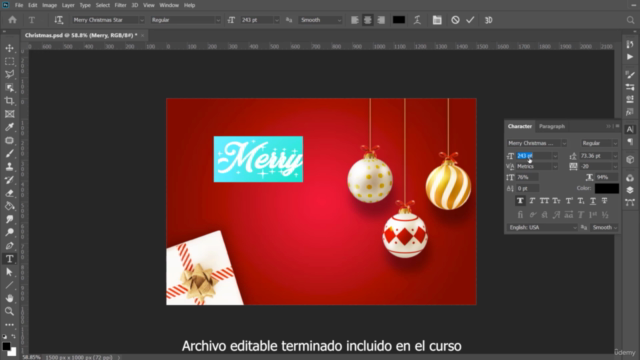Image resolution: width=640 pixels, height=360 pixels.
Task: Select the Eraser tool
Action: pyautogui.click(x=9, y=193)
